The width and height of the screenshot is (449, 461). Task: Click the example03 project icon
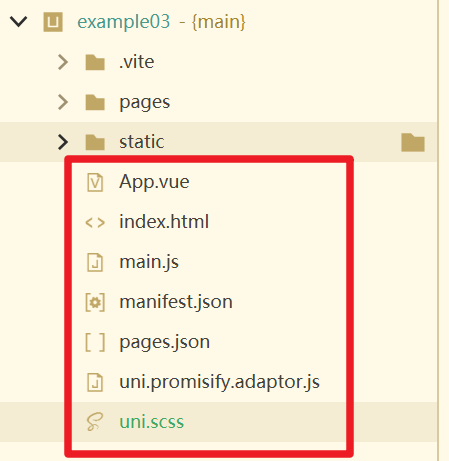53,22
